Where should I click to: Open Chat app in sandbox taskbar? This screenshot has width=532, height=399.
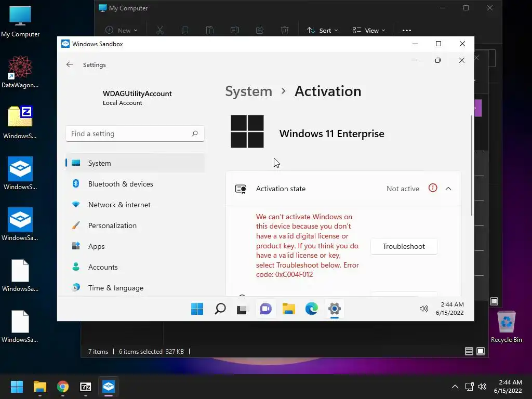tap(265, 309)
